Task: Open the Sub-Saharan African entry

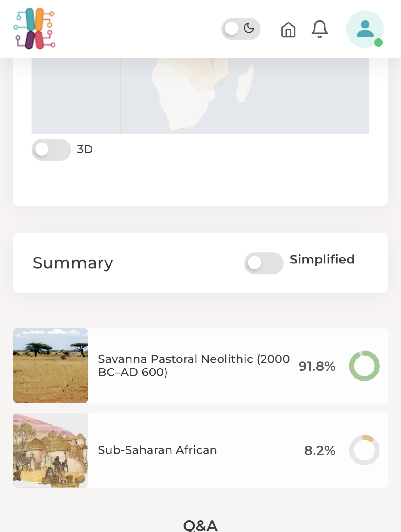Action: [157, 450]
